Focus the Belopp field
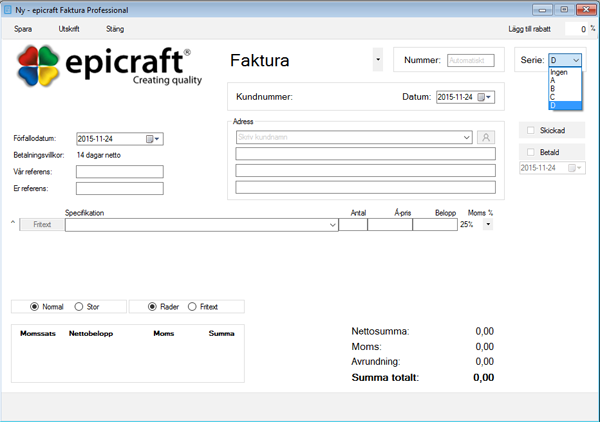Screen dimensions: 600x422 tap(435, 225)
